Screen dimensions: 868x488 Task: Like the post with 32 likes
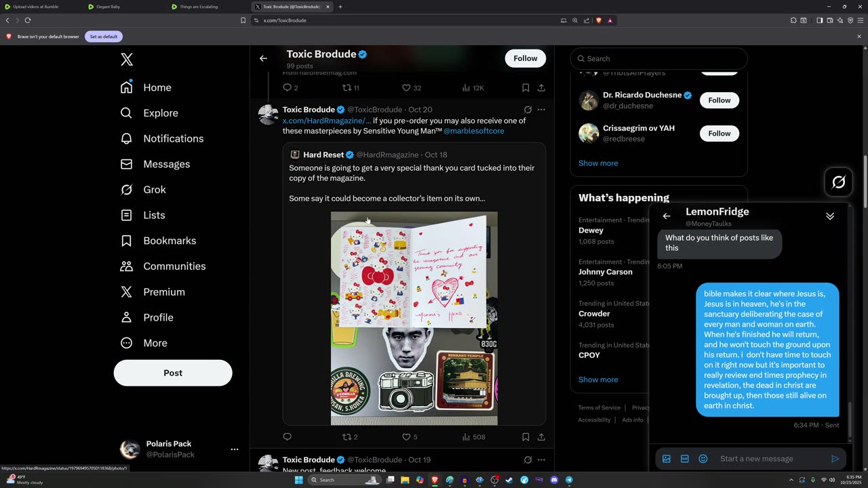(412, 87)
